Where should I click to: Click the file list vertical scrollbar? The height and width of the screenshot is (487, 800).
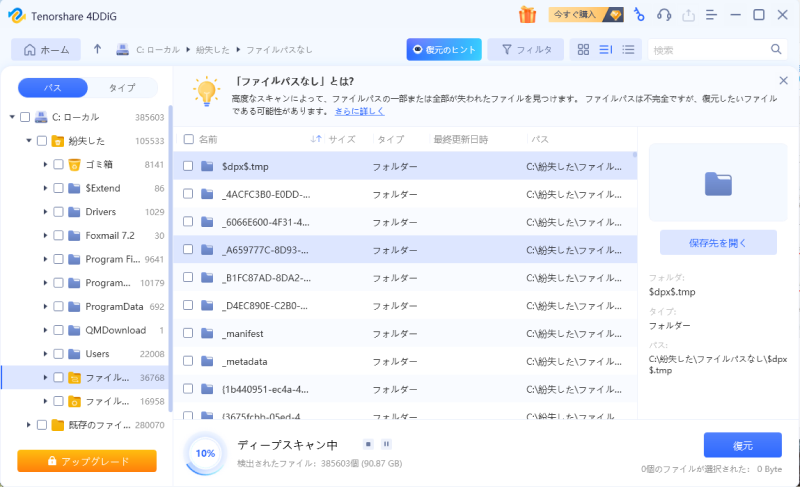[x=635, y=155]
